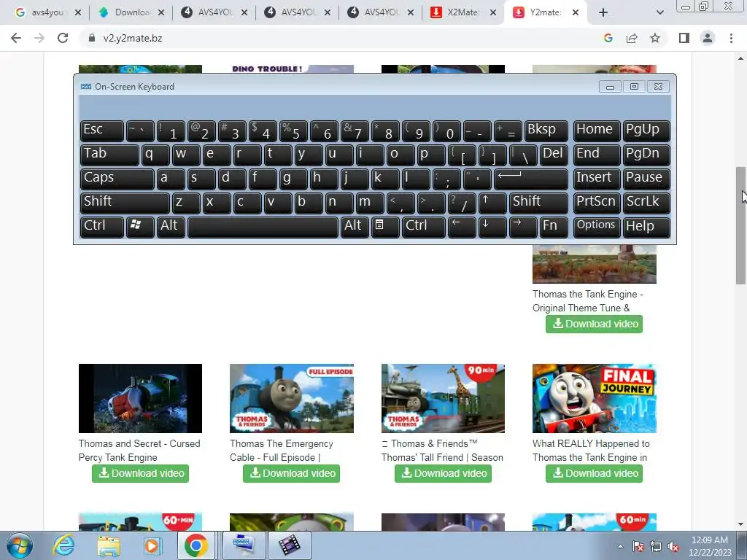
Task: Download the Original Theme Tune video
Action: (594, 324)
